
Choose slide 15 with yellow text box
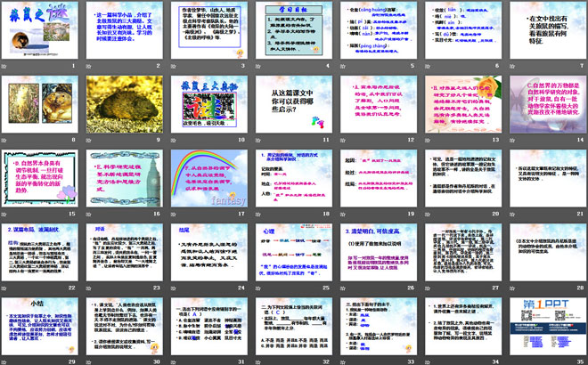coord(40,179)
